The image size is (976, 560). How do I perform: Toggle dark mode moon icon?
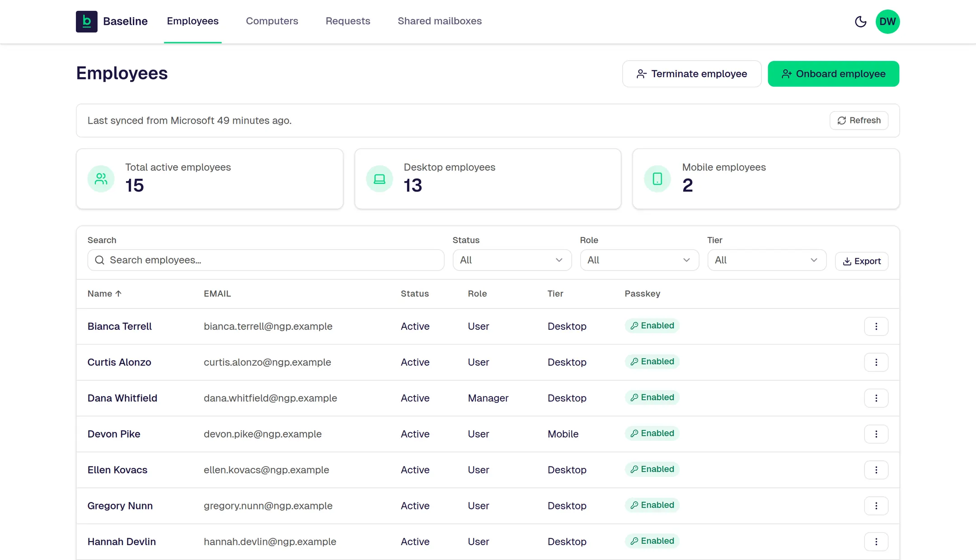(x=860, y=22)
